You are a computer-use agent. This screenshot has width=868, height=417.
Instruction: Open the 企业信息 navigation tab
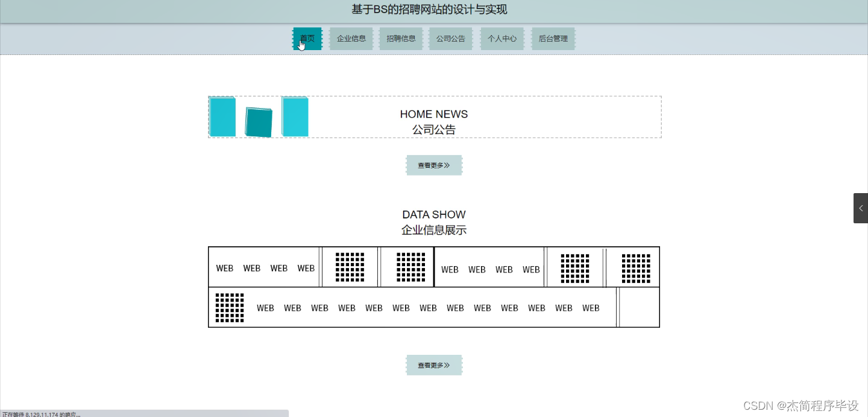(x=351, y=38)
